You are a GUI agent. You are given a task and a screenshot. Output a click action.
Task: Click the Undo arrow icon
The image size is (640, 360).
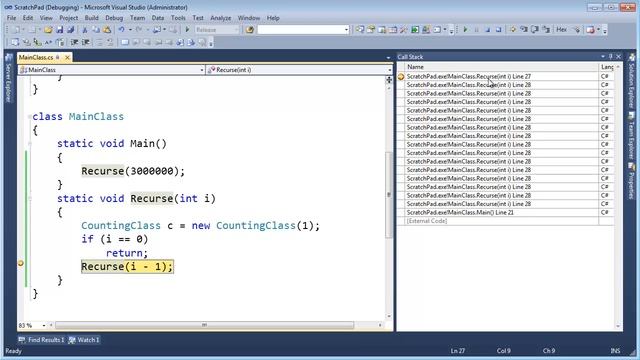point(121,30)
